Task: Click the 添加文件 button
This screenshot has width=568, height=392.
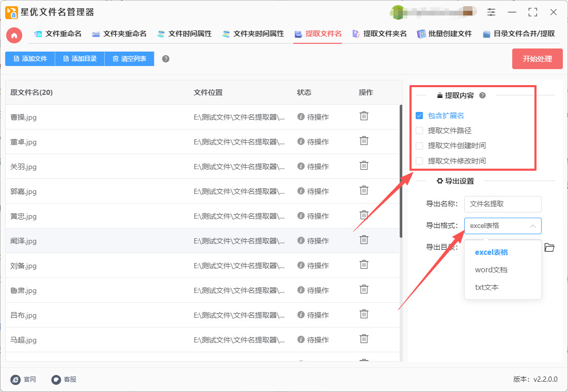Action: [30, 59]
